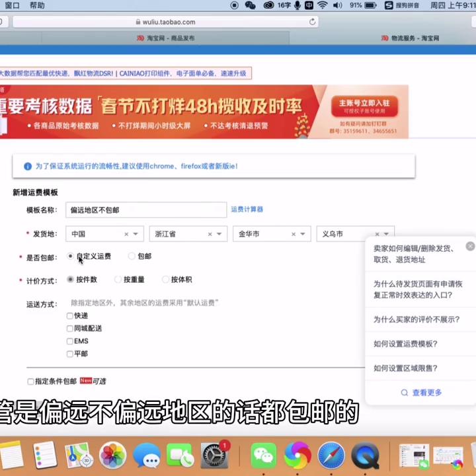Open WeChat from the Dock
Image resolution: width=476 pixels, height=476 pixels.
pyautogui.click(x=264, y=455)
